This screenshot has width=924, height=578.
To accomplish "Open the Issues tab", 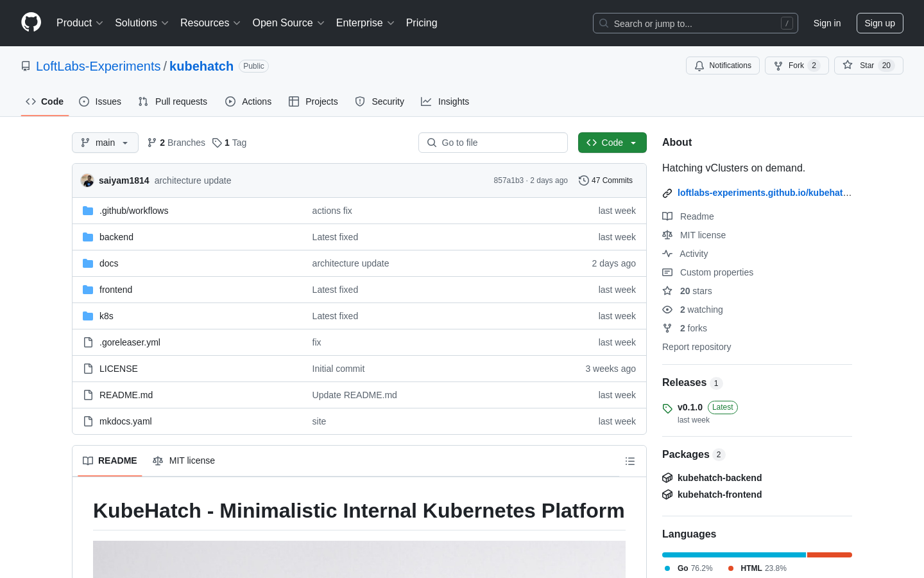I will [x=100, y=101].
